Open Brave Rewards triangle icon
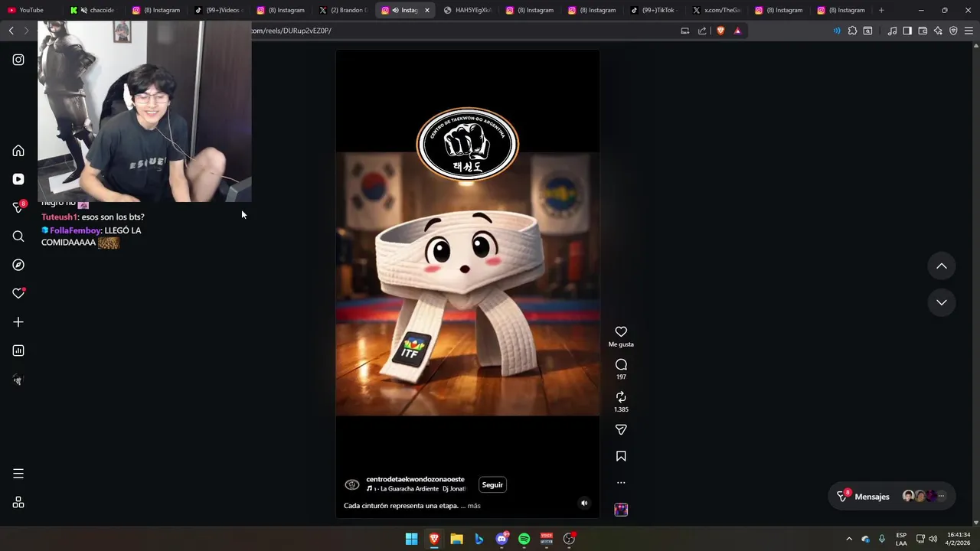Image resolution: width=980 pixels, height=551 pixels. (737, 31)
